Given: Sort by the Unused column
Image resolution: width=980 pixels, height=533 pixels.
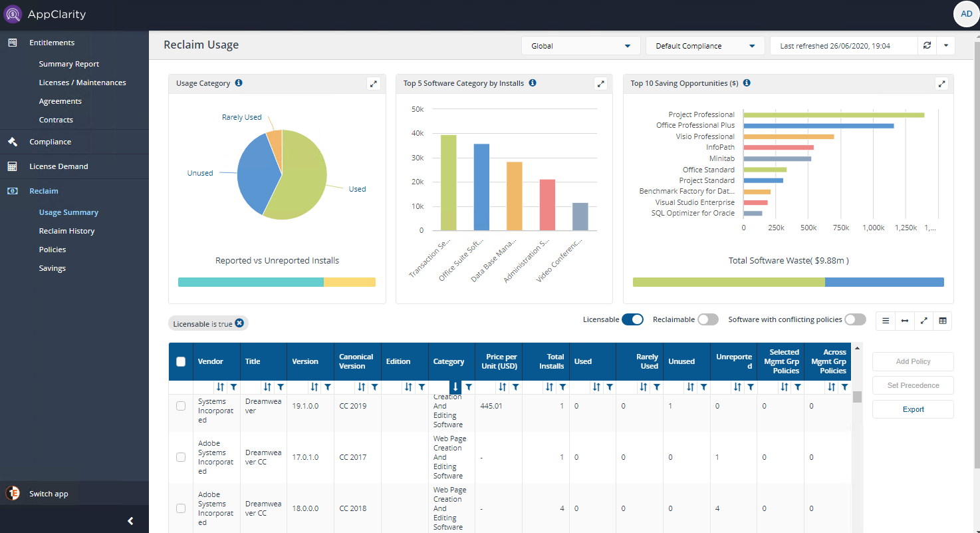Looking at the screenshot, I should (x=691, y=387).
